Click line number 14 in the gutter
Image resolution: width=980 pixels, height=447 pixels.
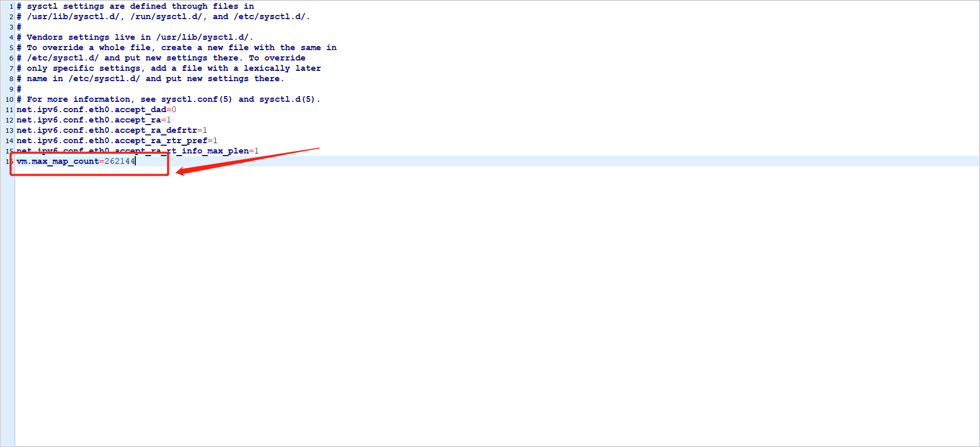(9, 141)
